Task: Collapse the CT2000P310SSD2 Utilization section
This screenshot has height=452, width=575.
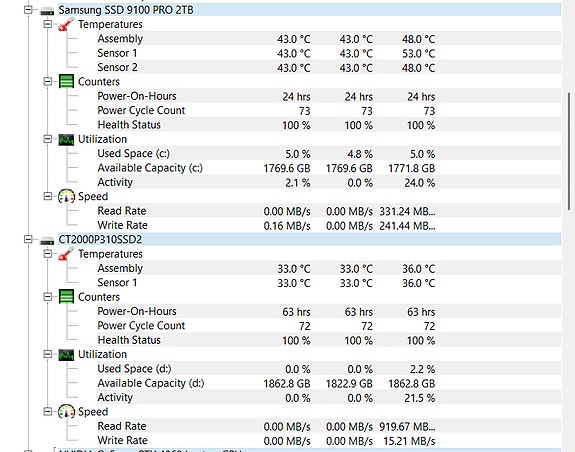Action: pos(48,354)
